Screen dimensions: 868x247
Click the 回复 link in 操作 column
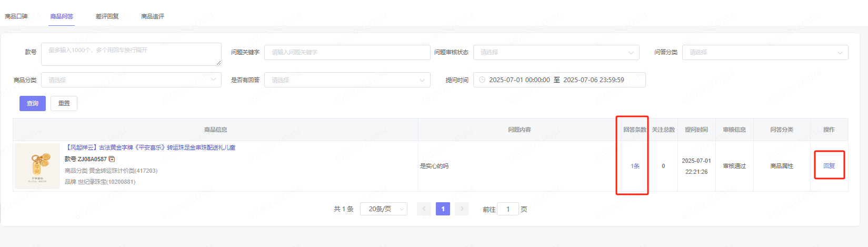tap(829, 166)
